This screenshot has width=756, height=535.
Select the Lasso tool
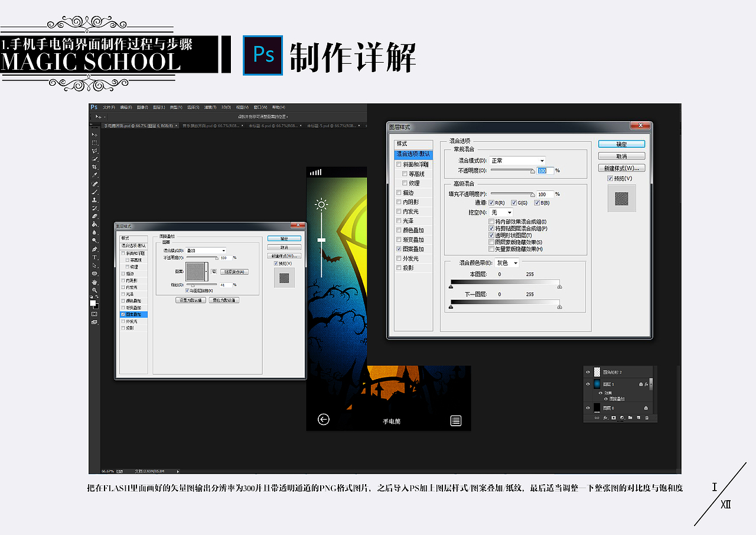click(x=94, y=151)
